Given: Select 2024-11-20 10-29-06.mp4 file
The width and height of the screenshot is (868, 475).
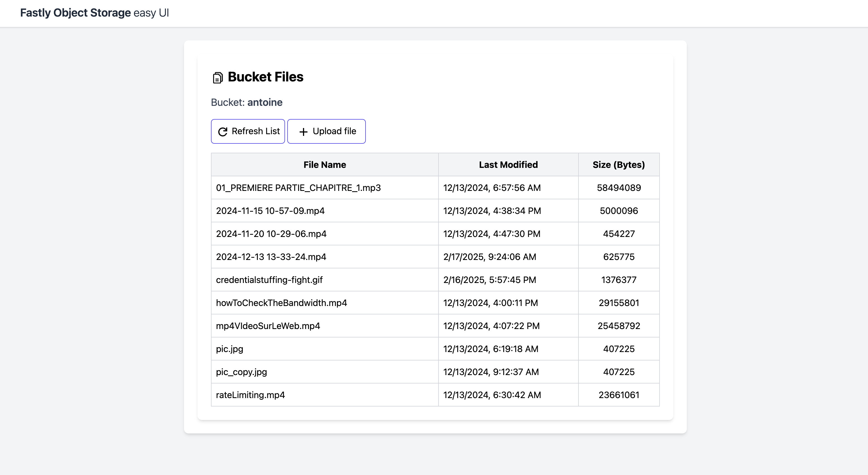Looking at the screenshot, I should (271, 234).
